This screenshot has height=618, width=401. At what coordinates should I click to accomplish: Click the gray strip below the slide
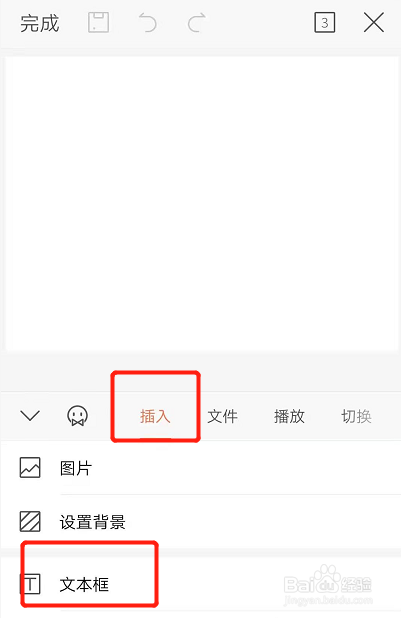200,371
